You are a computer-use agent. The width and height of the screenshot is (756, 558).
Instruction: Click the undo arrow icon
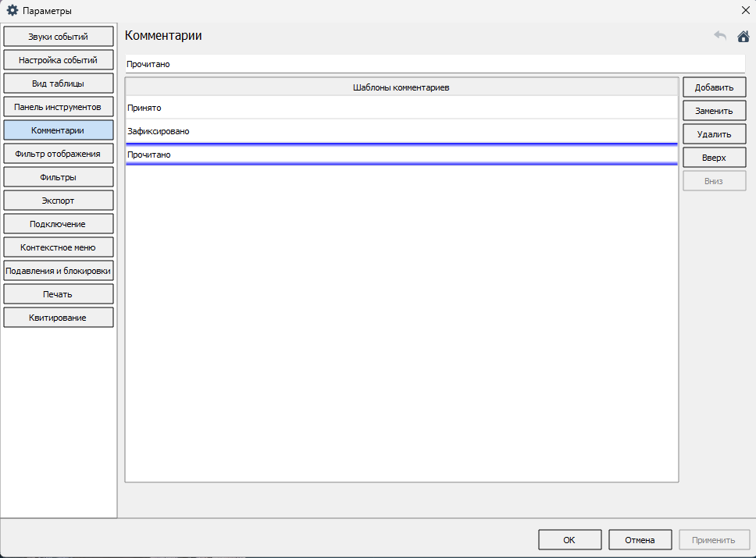(720, 36)
